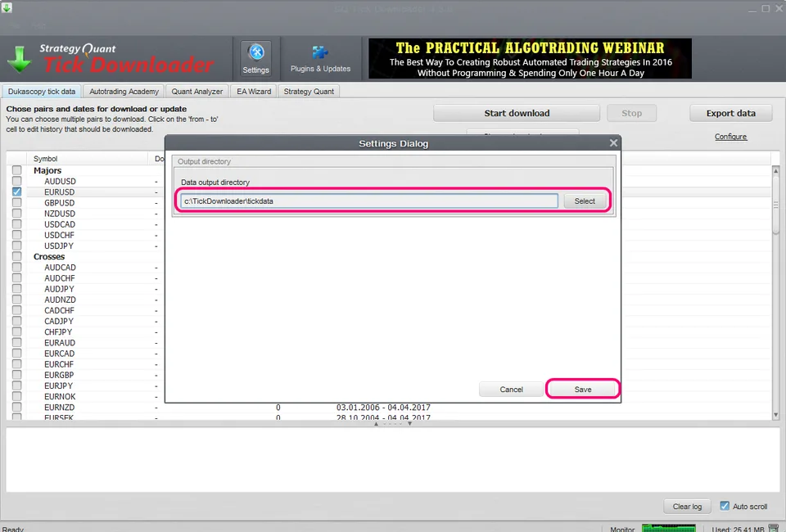Select the EURNOK symbol row
The width and height of the screenshot is (786, 532).
(60, 396)
